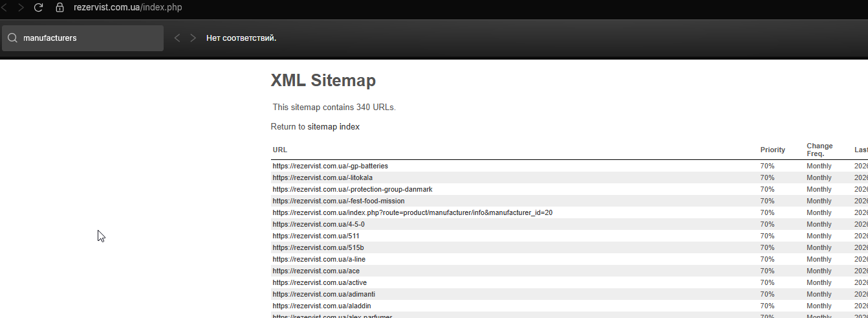Screen dimensions: 868x318
Task: Open the manufacturer_id=20 URL link
Action: point(412,213)
